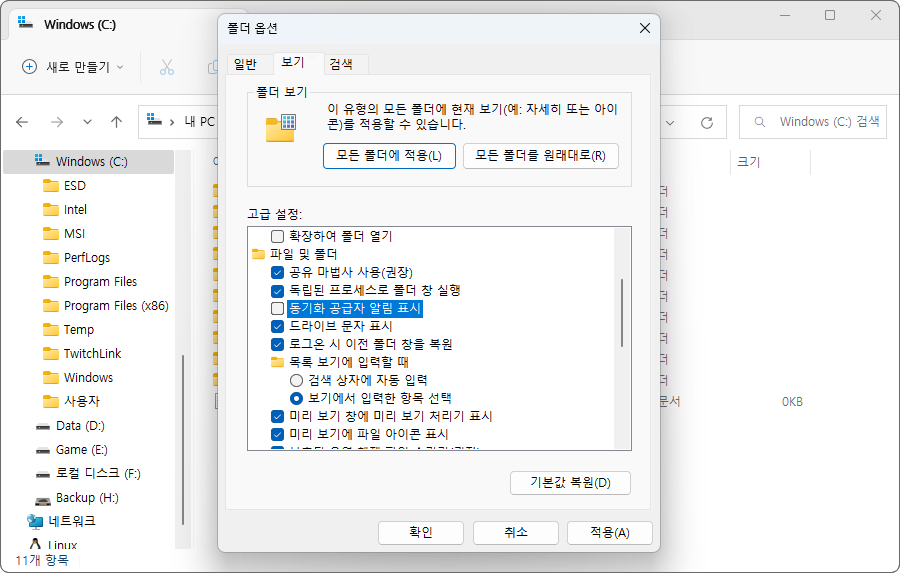Open recent locations dropdown chevron
The width and height of the screenshot is (900, 573).
tap(87, 122)
